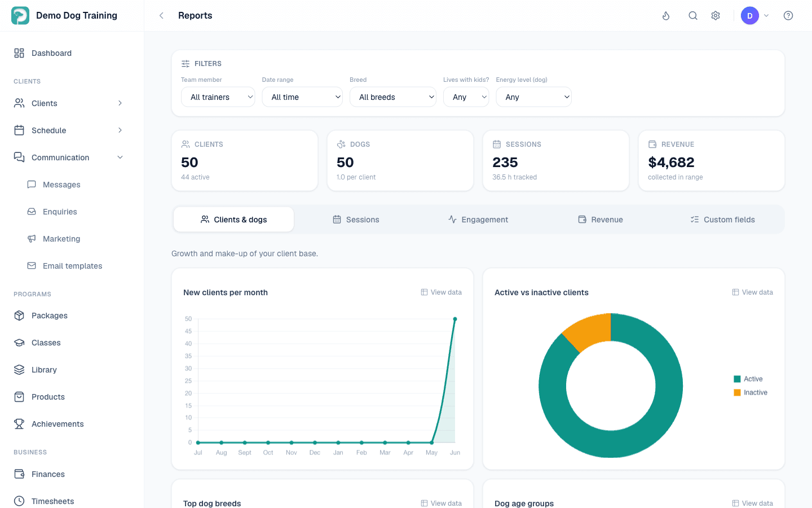Click the Sessions 235 stat card
This screenshot has width=812, height=508.
coord(555,161)
